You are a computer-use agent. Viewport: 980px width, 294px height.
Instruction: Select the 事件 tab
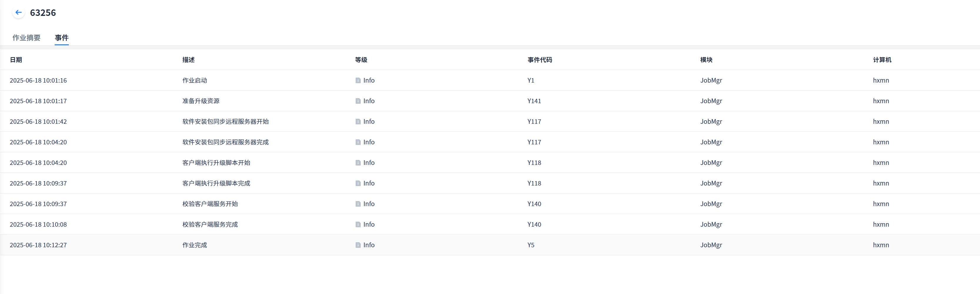coord(62,38)
